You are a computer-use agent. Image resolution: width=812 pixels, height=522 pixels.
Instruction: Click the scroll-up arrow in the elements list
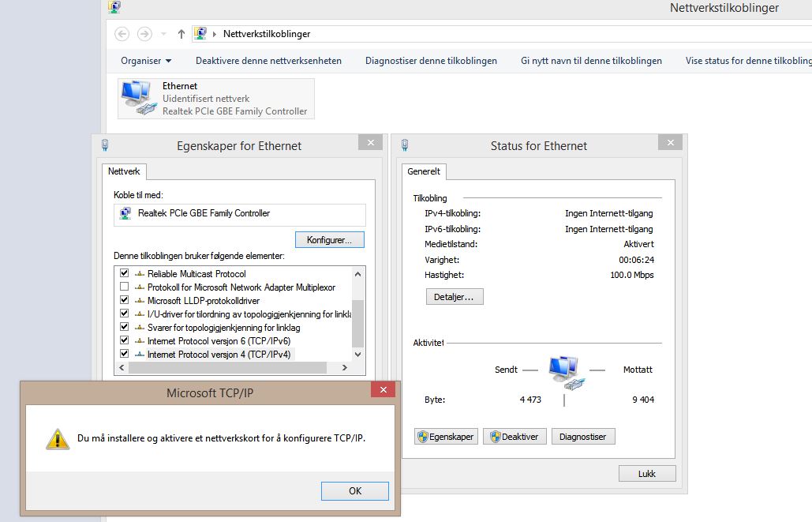tap(357, 274)
